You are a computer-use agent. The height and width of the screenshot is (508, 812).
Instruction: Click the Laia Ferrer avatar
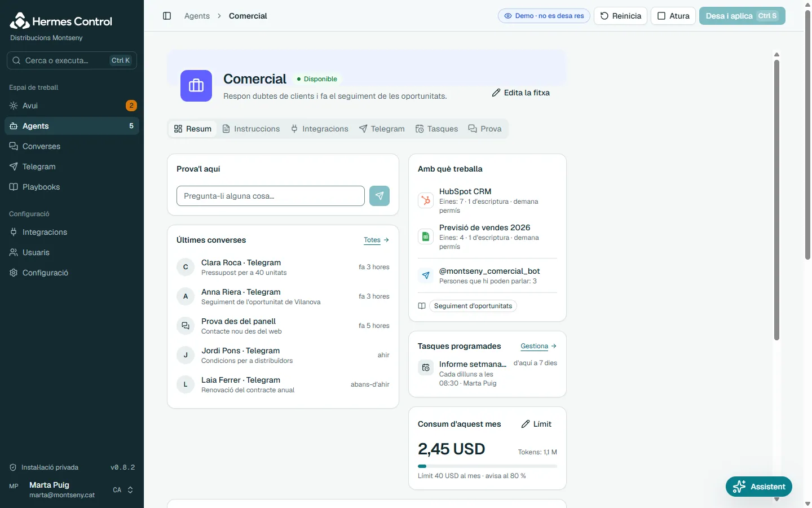pyautogui.click(x=186, y=384)
